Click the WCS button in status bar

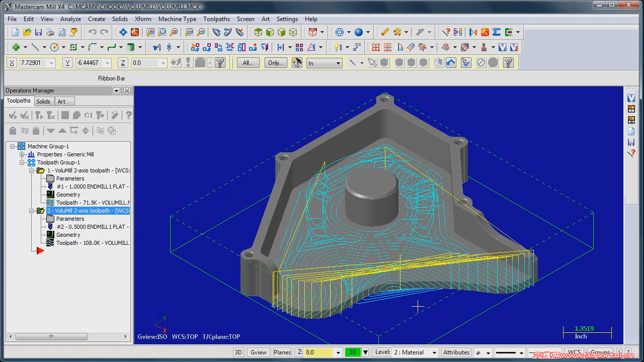tap(574, 352)
